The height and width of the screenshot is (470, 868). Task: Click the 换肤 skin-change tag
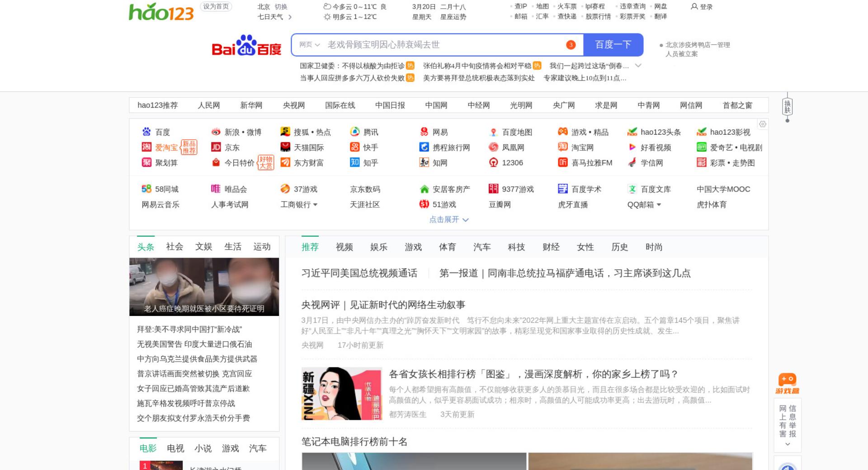[x=788, y=107]
